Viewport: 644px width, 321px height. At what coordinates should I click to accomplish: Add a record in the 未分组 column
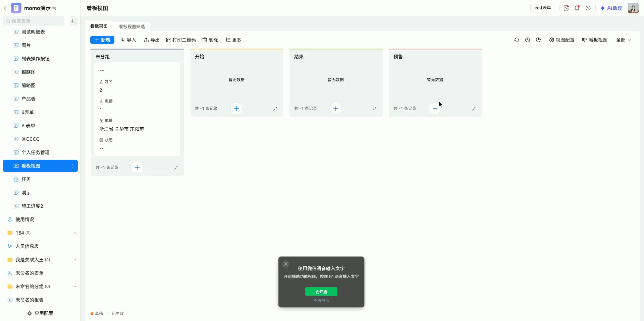click(137, 168)
